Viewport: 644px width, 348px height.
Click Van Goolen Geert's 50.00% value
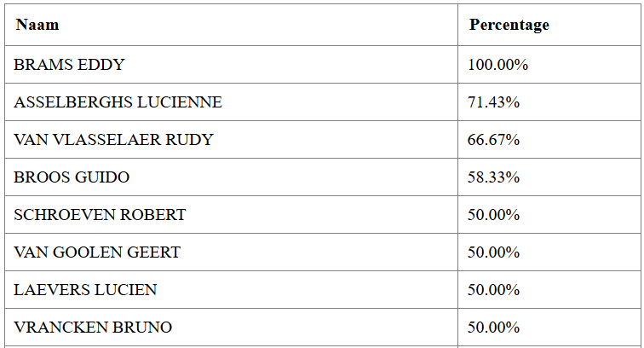[x=493, y=252]
